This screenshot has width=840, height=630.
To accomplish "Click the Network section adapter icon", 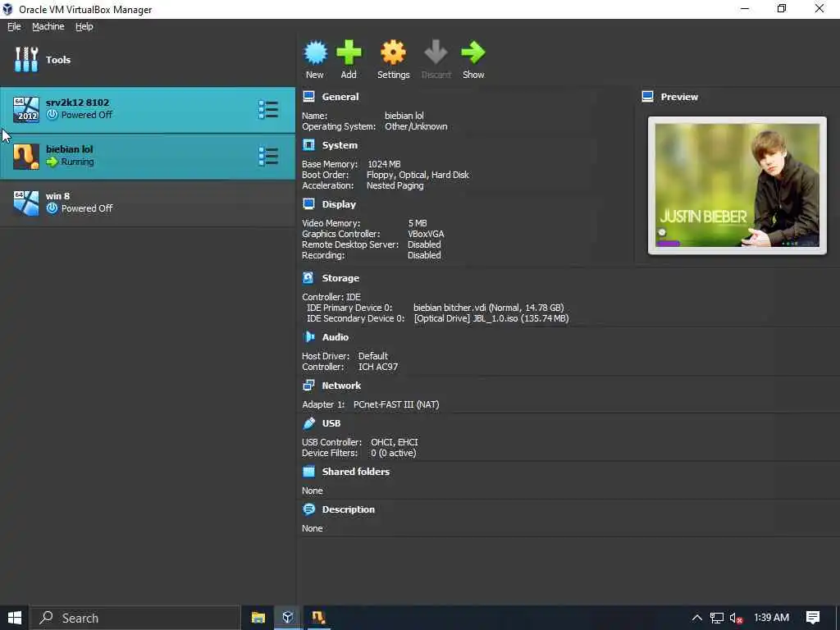I will (x=308, y=386).
